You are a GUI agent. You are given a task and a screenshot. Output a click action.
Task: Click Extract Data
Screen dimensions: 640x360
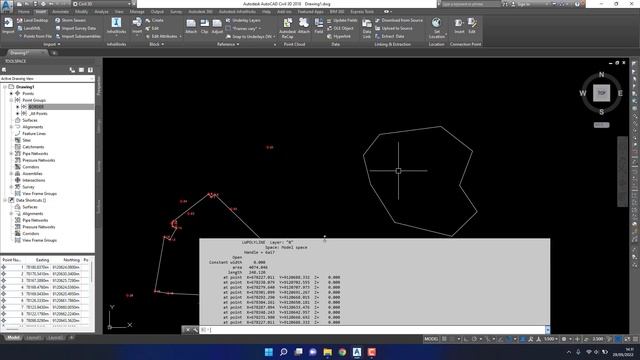390,36
